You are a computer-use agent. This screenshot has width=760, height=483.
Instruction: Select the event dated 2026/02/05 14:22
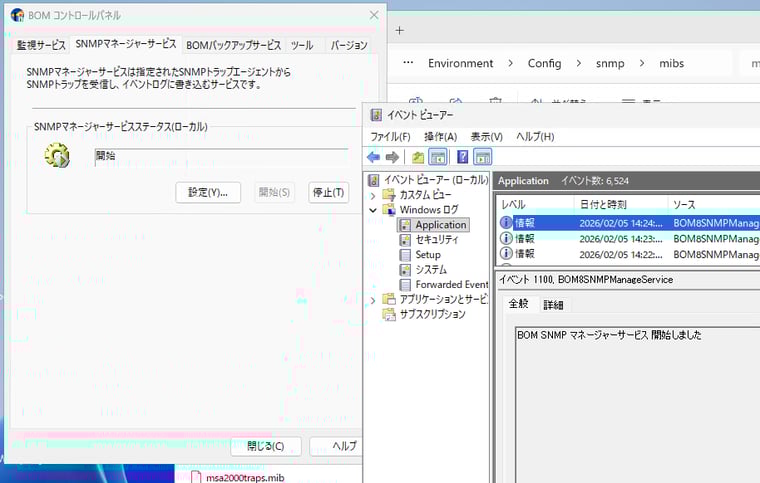pyautogui.click(x=629, y=254)
